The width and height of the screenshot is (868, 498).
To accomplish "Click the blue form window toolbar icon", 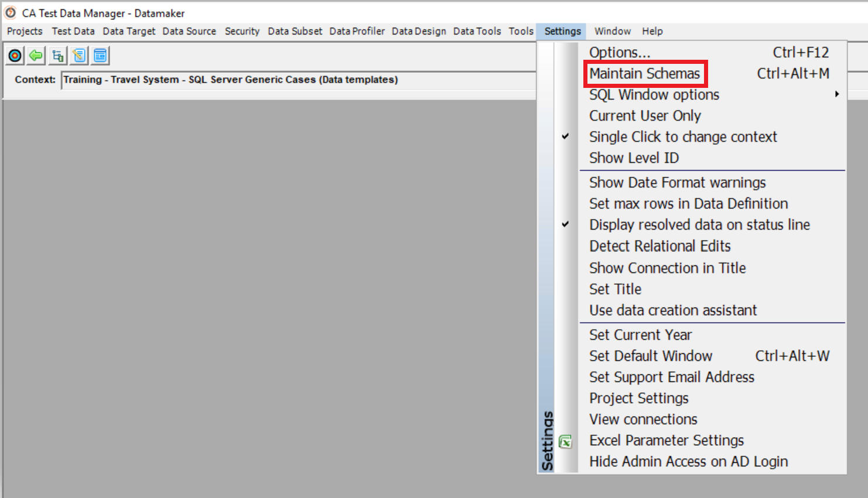I will click(100, 56).
